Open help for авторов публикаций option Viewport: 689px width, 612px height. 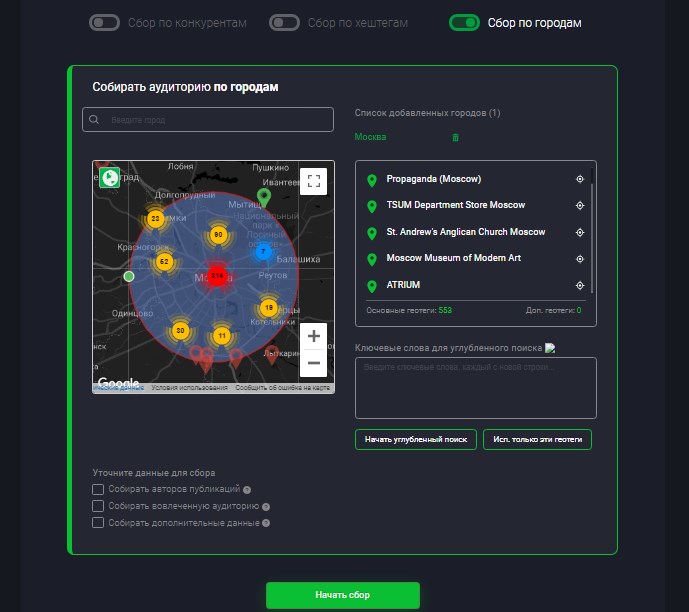click(x=247, y=490)
